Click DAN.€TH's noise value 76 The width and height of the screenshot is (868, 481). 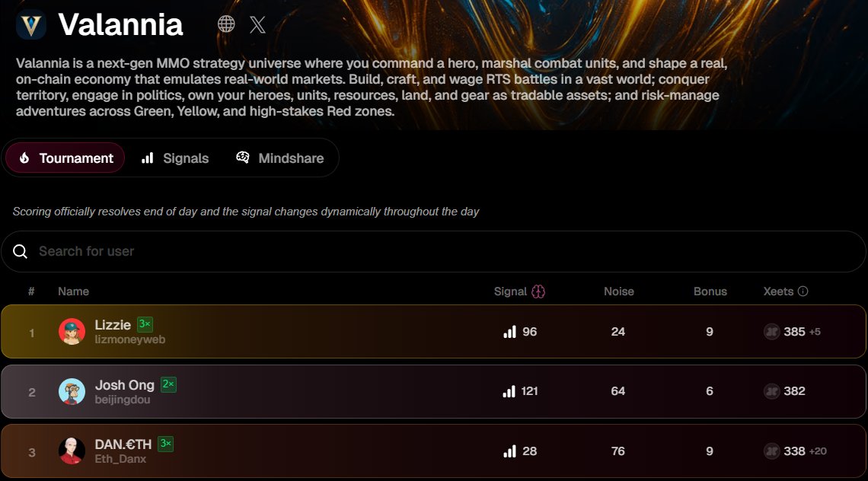(618, 451)
